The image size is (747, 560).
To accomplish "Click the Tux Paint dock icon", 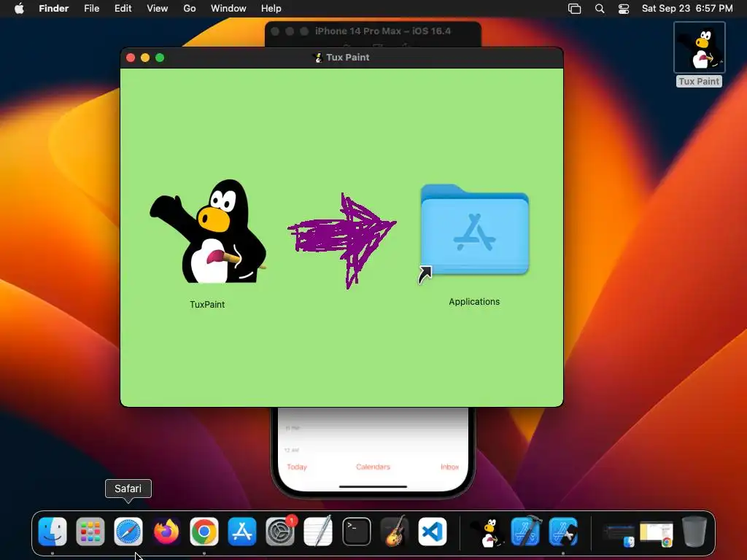I will pos(487,532).
